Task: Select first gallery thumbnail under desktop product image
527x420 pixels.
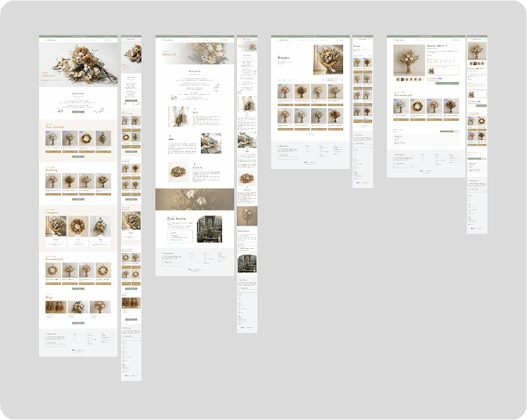Action: click(398, 79)
